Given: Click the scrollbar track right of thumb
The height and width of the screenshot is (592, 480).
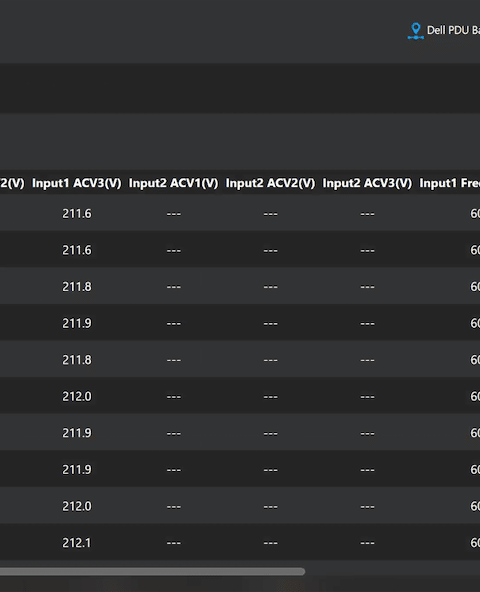Looking at the screenshot, I should click(x=393, y=571).
